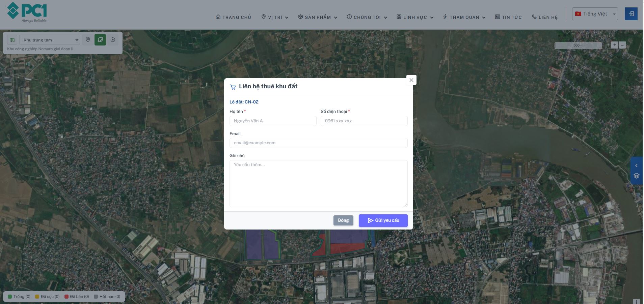Open the Tin tức menu item
The image size is (644, 304).
(508, 17)
